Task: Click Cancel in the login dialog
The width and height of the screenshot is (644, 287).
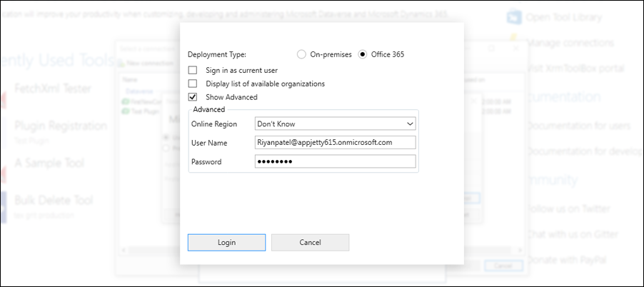Action: [x=310, y=242]
